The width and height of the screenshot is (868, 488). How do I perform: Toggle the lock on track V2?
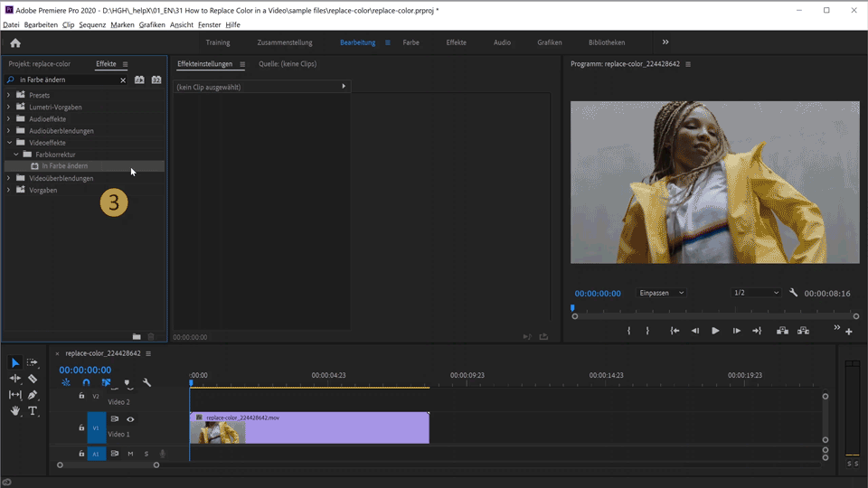coord(81,396)
